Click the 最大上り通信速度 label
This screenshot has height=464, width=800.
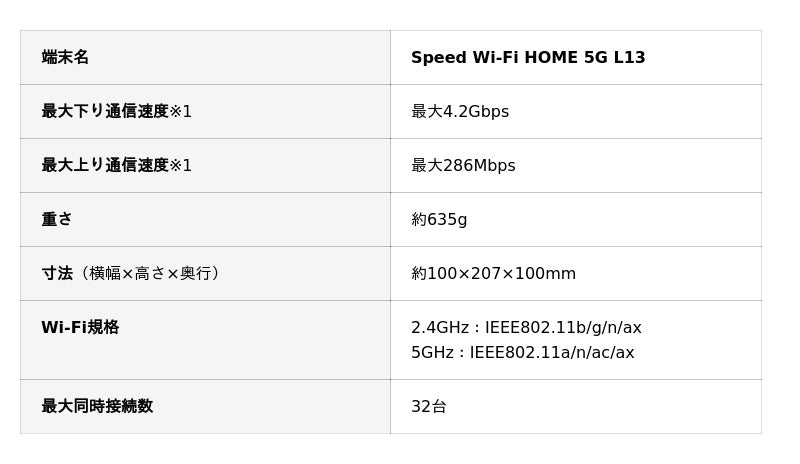click(x=104, y=166)
